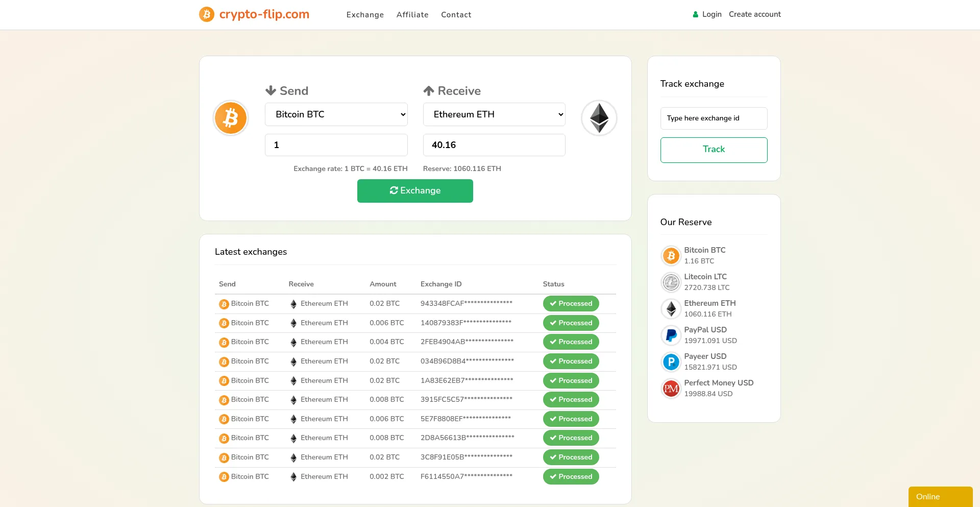This screenshot has width=980, height=507.
Task: Click the Payeer icon in Our Reserve
Action: click(x=671, y=361)
